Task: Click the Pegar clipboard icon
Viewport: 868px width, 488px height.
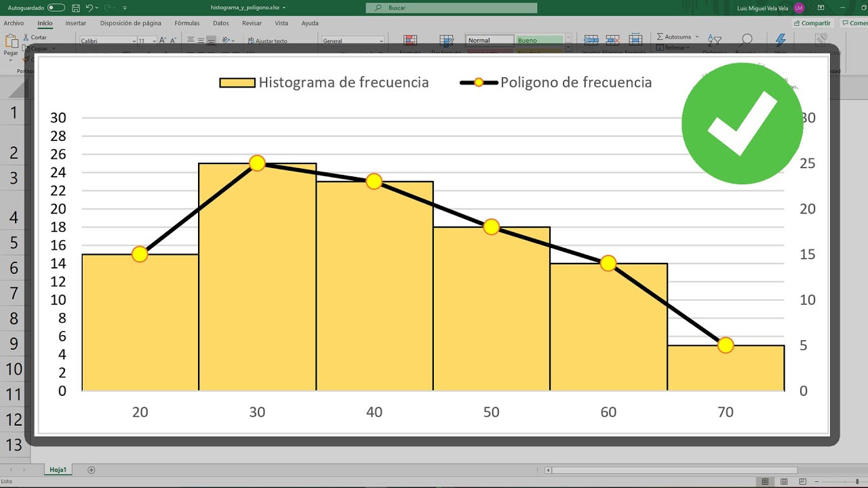Action: (x=11, y=41)
